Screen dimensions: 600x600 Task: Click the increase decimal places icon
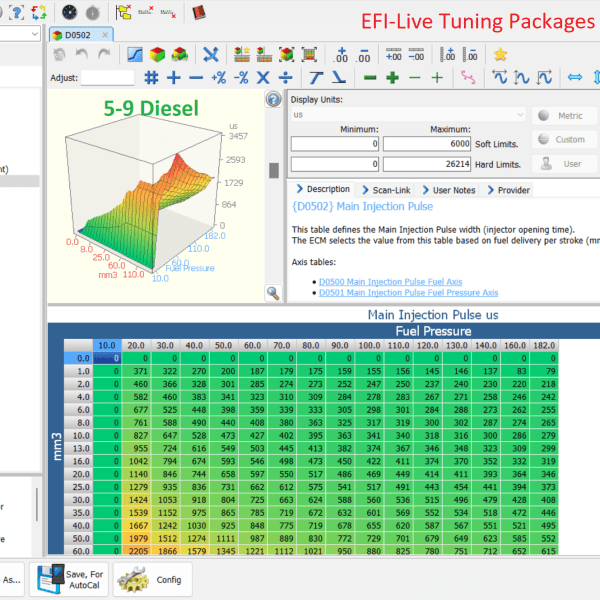point(341,55)
